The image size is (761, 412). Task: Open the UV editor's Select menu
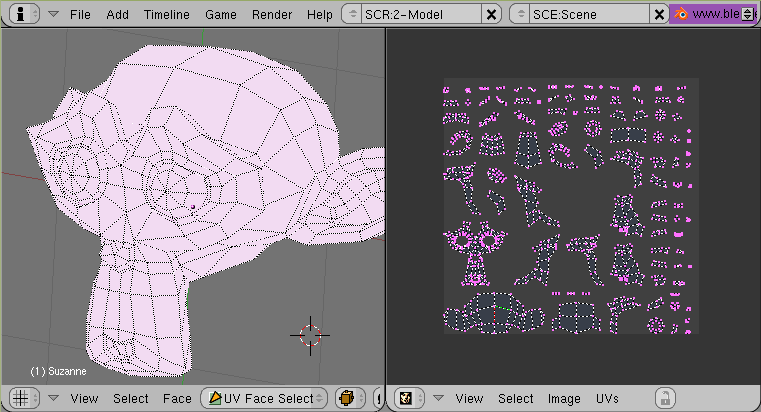(x=515, y=398)
